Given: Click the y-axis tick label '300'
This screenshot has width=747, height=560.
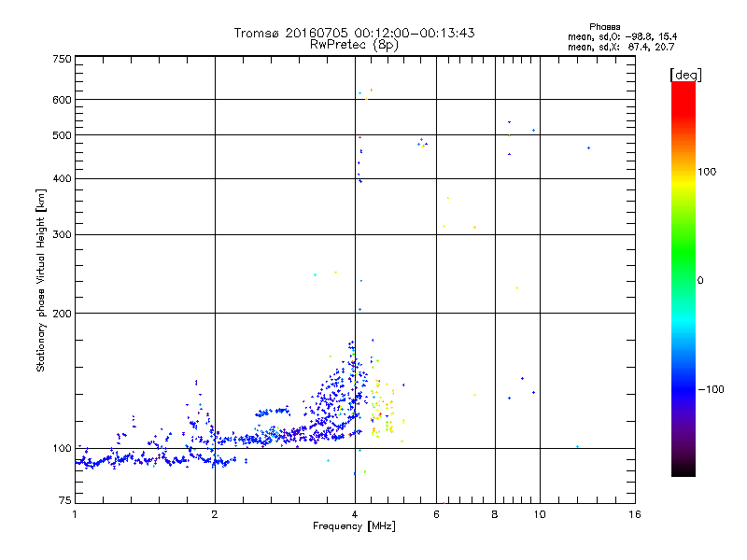Looking at the screenshot, I should [x=62, y=235].
